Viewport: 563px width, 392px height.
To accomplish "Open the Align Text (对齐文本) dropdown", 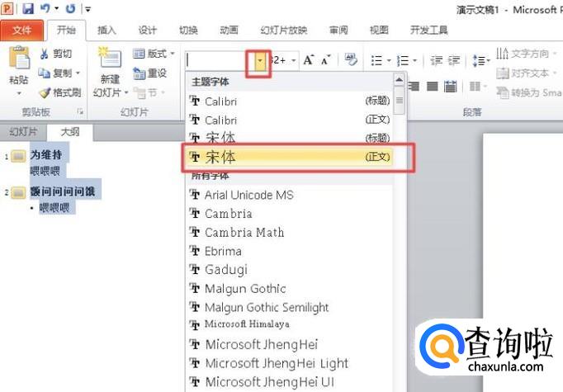I will 526,73.
